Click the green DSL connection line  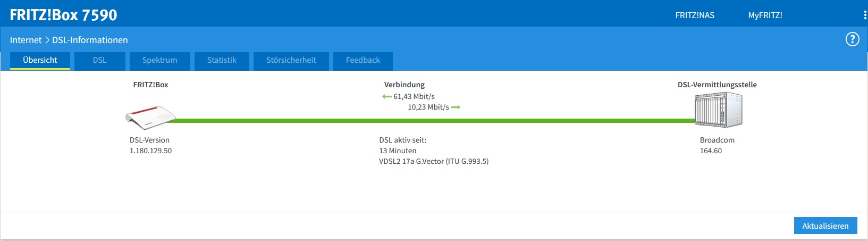click(434, 121)
